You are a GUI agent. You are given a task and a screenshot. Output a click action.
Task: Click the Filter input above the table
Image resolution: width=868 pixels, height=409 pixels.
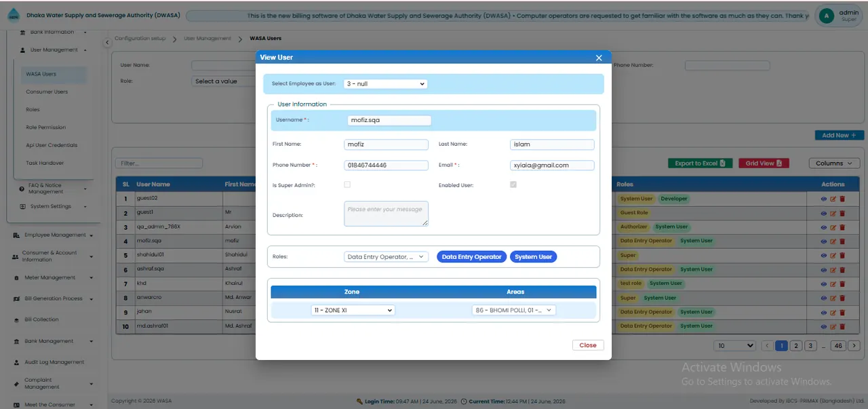pyautogui.click(x=159, y=163)
